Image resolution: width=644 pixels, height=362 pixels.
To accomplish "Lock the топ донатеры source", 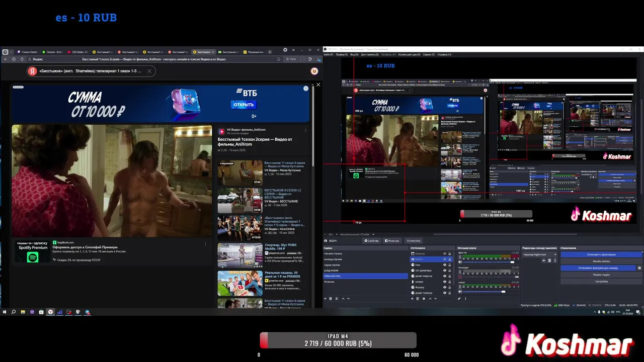I will pos(450,270).
